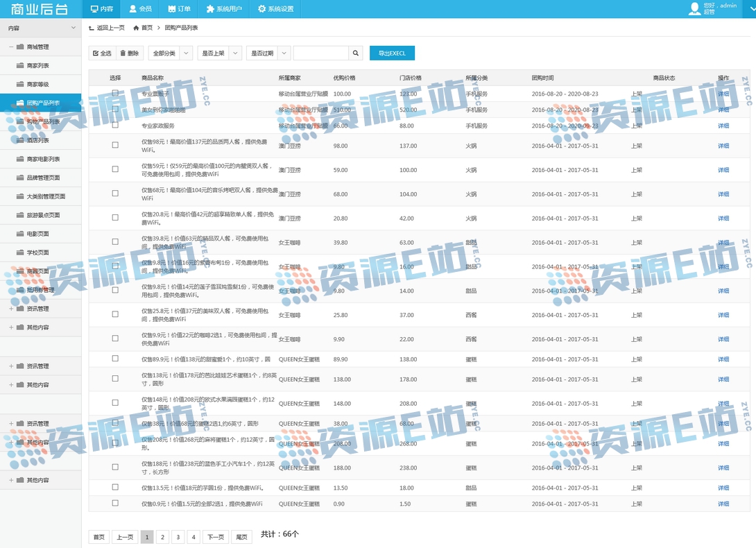Image resolution: width=756 pixels, height=548 pixels.
Task: Switch to the 会员 top menu
Action: tap(140, 9)
